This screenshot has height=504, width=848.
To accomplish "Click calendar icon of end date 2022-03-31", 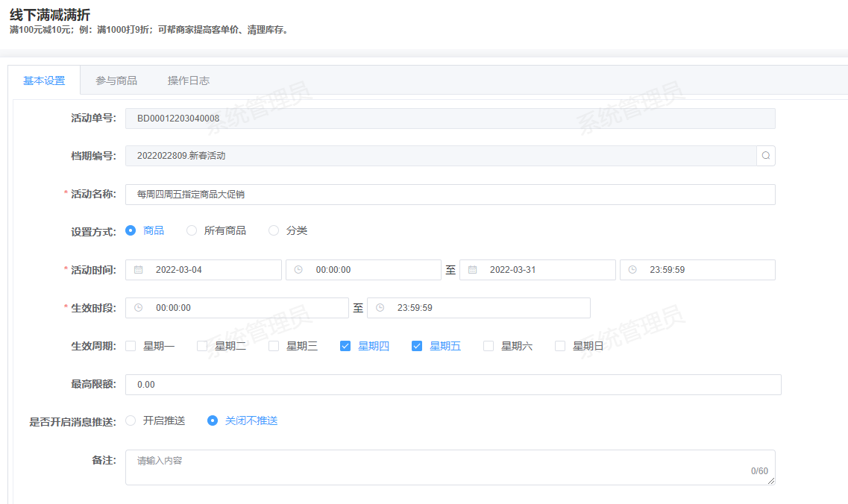I will click(x=472, y=270).
